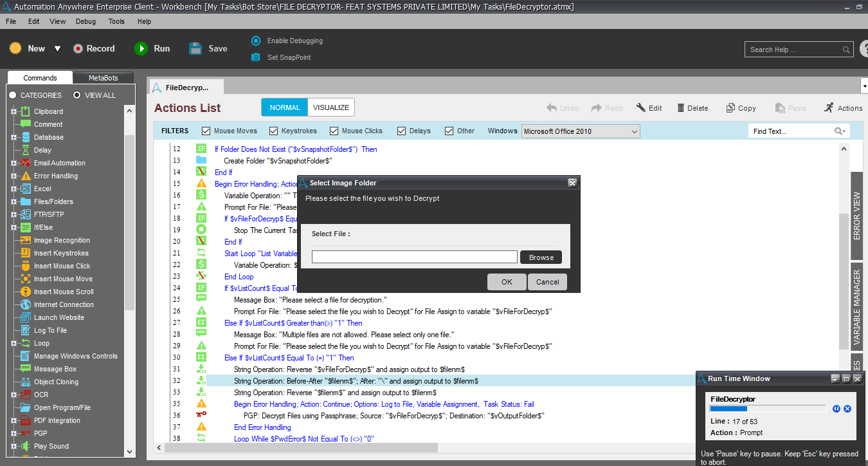Switch Actions List to VISUALIZE view
This screenshot has width=868, height=466.
coord(331,107)
